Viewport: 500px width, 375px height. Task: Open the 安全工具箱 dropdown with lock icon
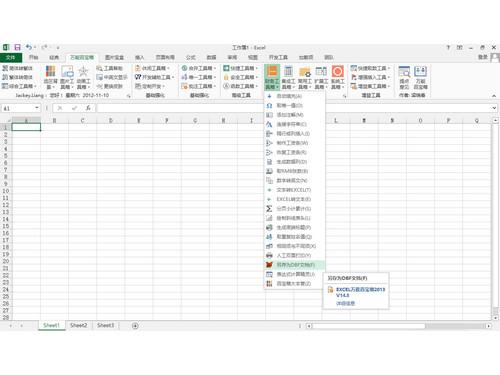pyautogui.click(x=241, y=77)
